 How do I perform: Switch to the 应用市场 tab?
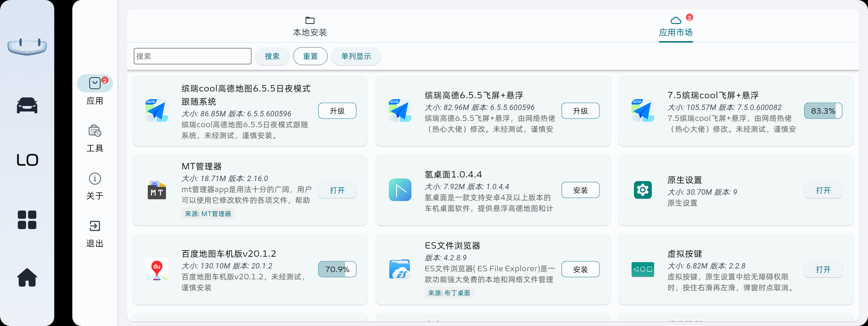click(x=675, y=26)
